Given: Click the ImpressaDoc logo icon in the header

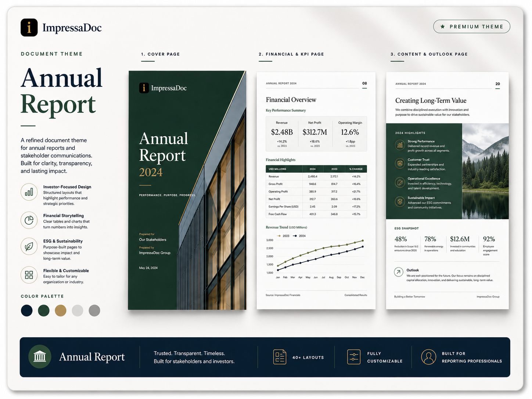Looking at the screenshot, I should click(x=29, y=28).
